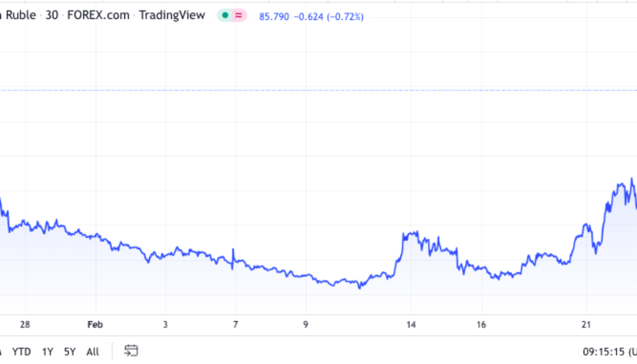Click the 21 date label on time axis
Viewport: 637px width, 364px height.
coord(586,325)
